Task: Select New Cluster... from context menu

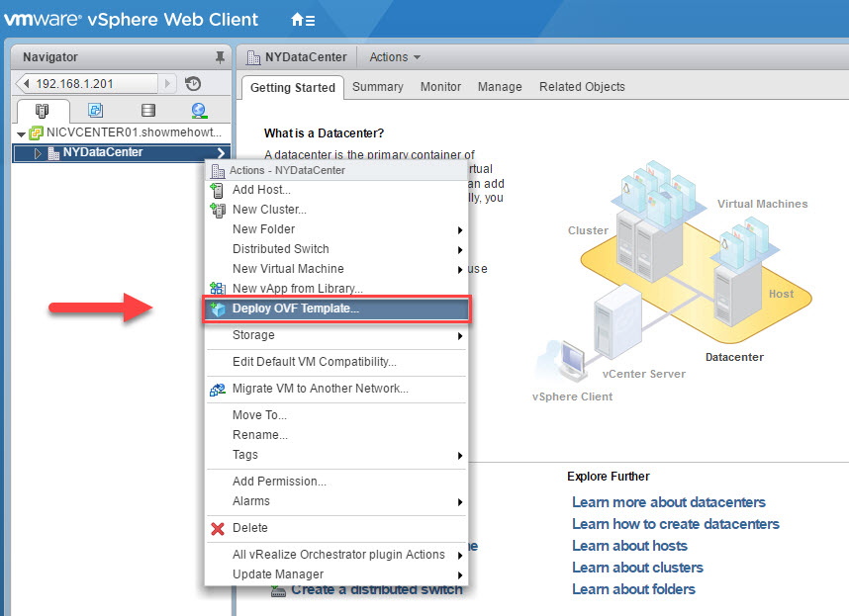Action: pos(335,210)
